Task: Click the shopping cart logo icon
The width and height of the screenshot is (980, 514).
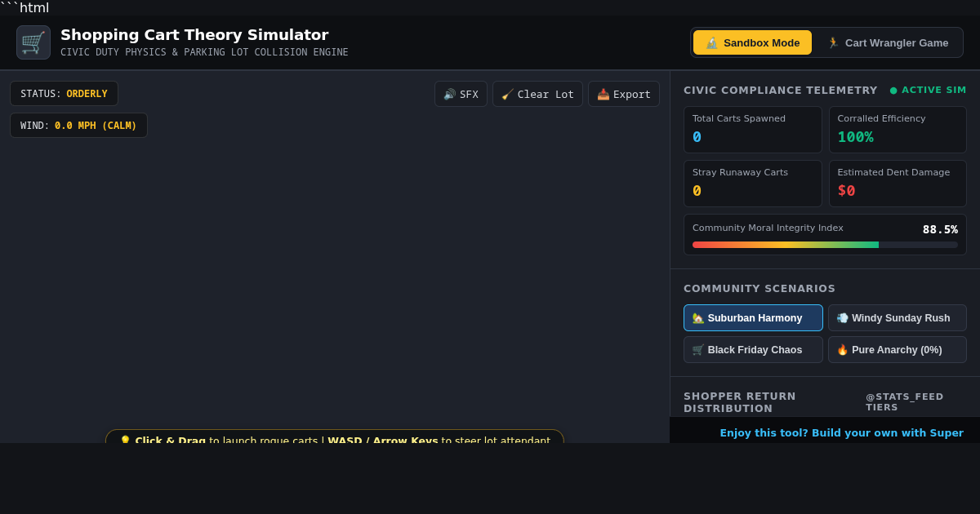Action: click(x=33, y=42)
